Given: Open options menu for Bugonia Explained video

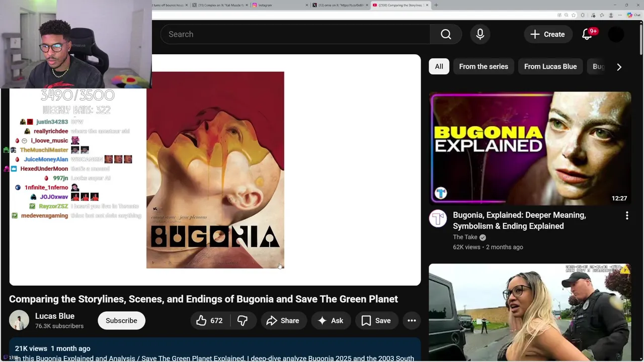Looking at the screenshot, I should point(627,216).
